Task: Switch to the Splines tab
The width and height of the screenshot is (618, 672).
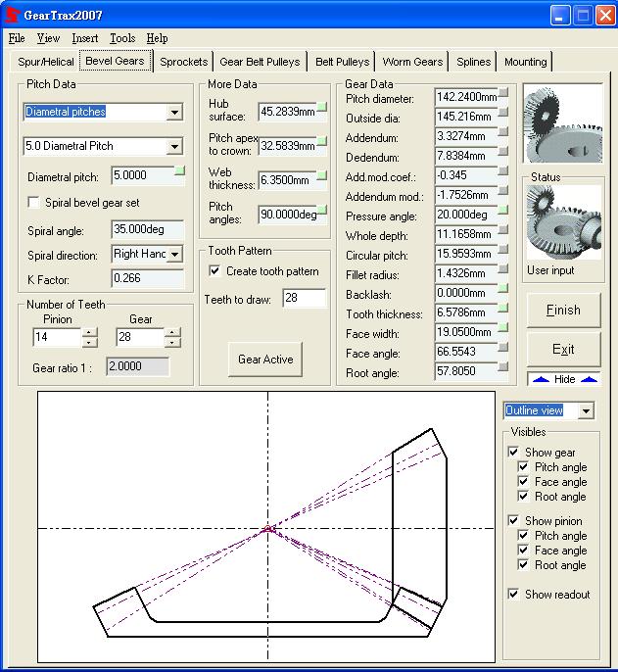Action: click(473, 62)
